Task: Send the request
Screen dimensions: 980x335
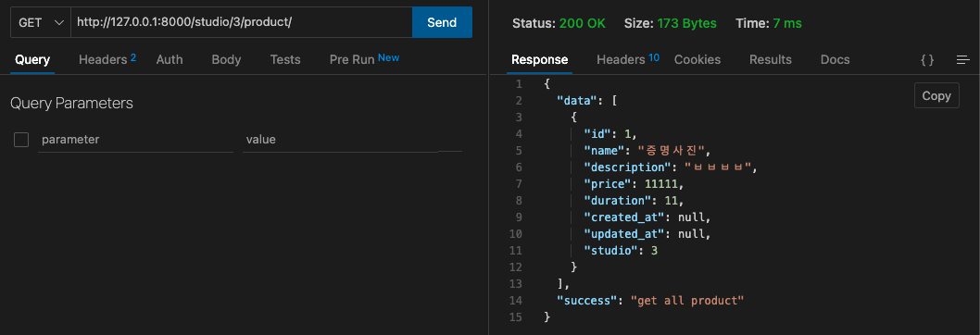Action: [x=442, y=22]
